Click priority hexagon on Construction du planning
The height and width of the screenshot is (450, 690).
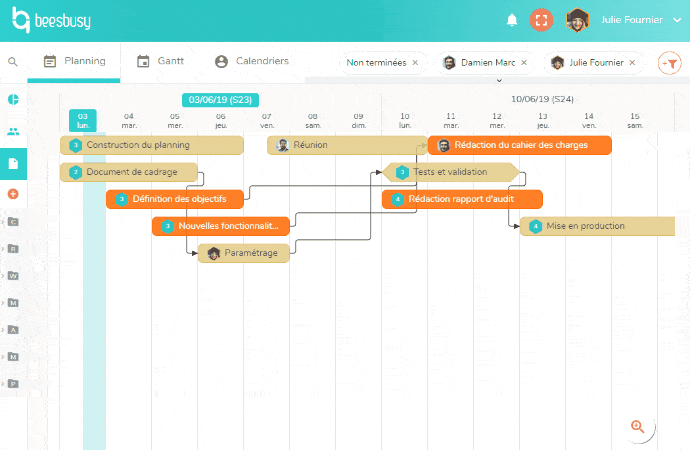click(76, 145)
